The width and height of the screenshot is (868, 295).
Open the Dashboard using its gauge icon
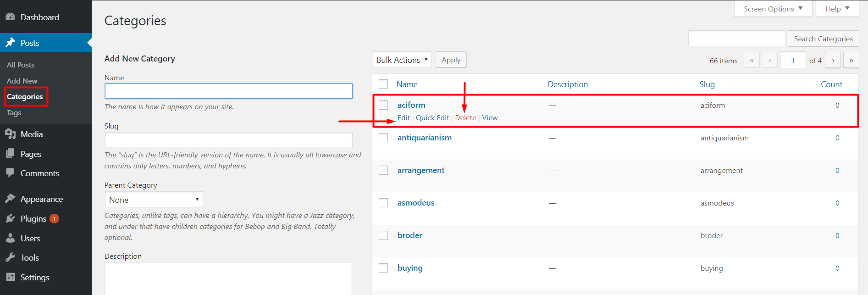(10, 17)
